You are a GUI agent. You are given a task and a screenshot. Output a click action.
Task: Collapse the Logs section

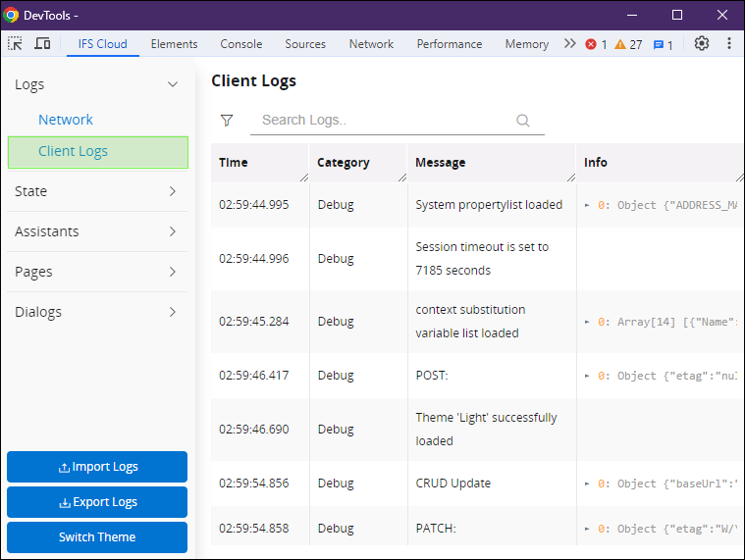coord(173,84)
